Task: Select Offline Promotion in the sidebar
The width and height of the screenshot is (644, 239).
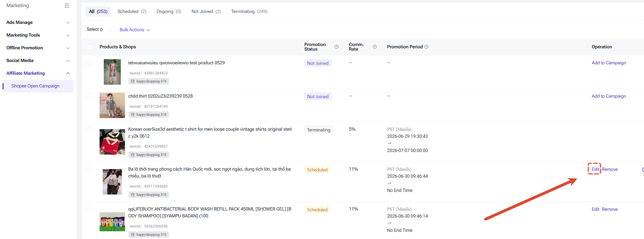Action: coord(25,48)
